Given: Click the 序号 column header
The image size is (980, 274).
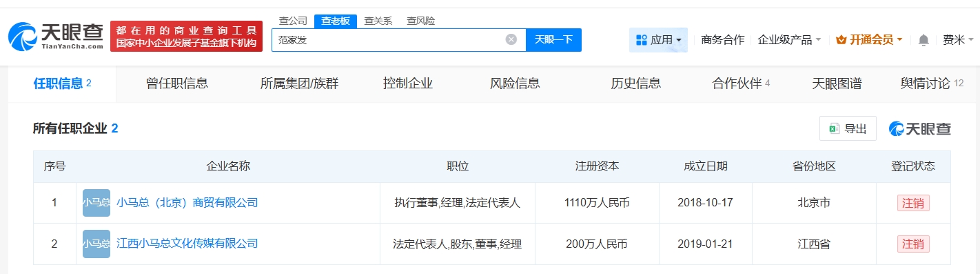Looking at the screenshot, I should [x=54, y=166].
